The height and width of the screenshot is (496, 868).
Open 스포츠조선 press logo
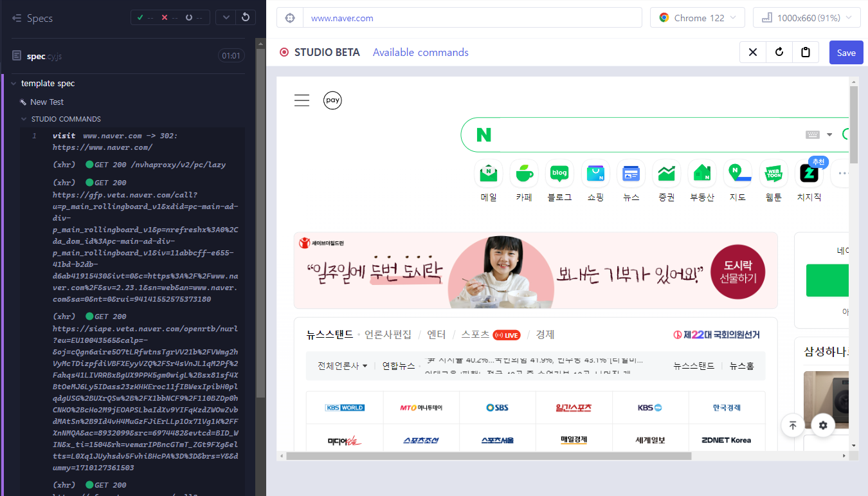point(421,440)
